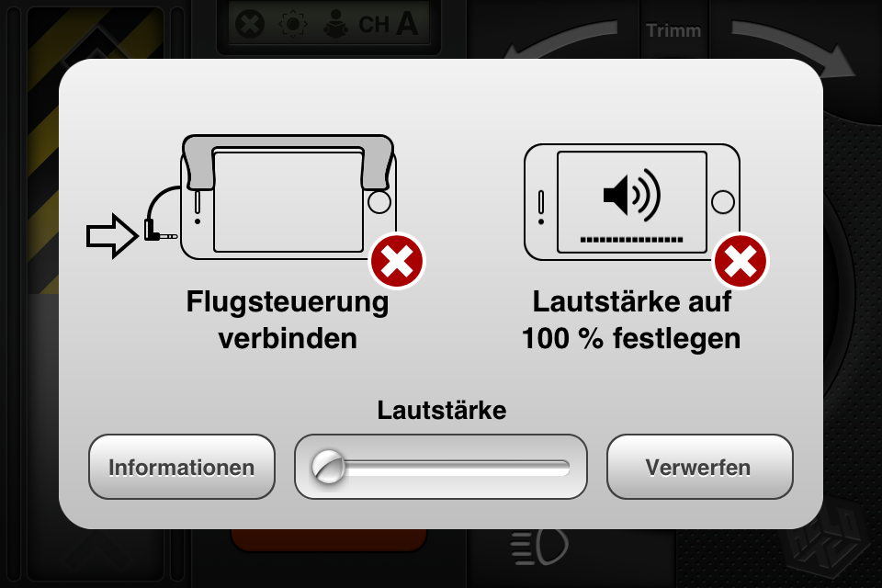Click the Lautstärke slider knob
This screenshot has width=882, height=588.
[x=328, y=467]
